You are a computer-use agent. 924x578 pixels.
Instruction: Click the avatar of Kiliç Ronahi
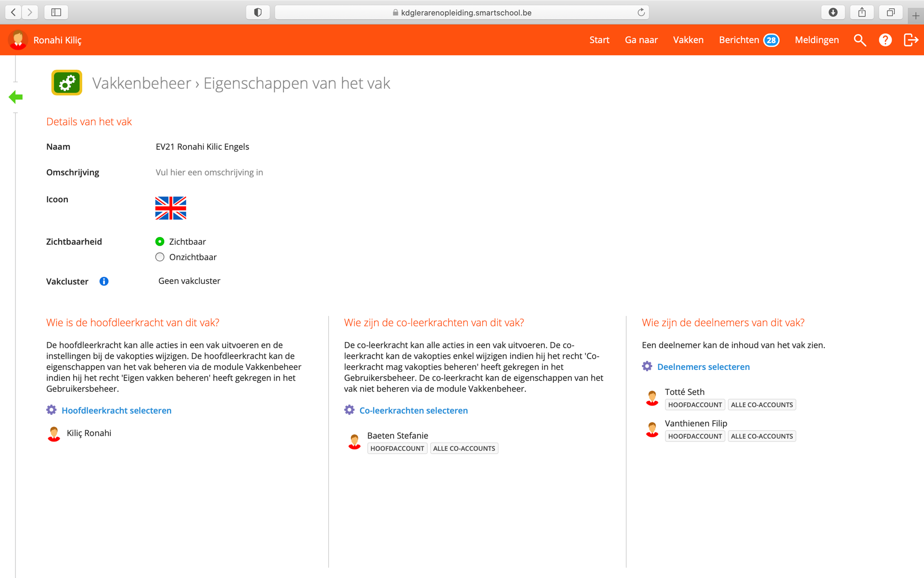click(x=54, y=433)
